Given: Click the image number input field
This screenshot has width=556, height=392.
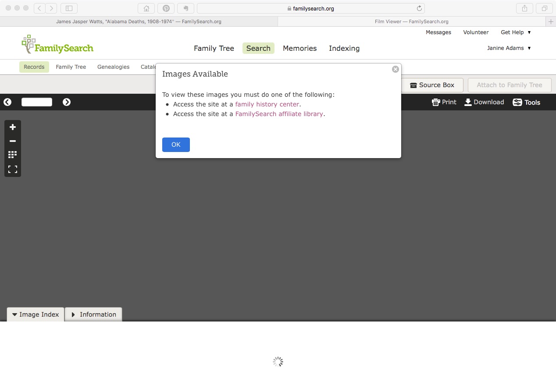Looking at the screenshot, I should click(36, 102).
